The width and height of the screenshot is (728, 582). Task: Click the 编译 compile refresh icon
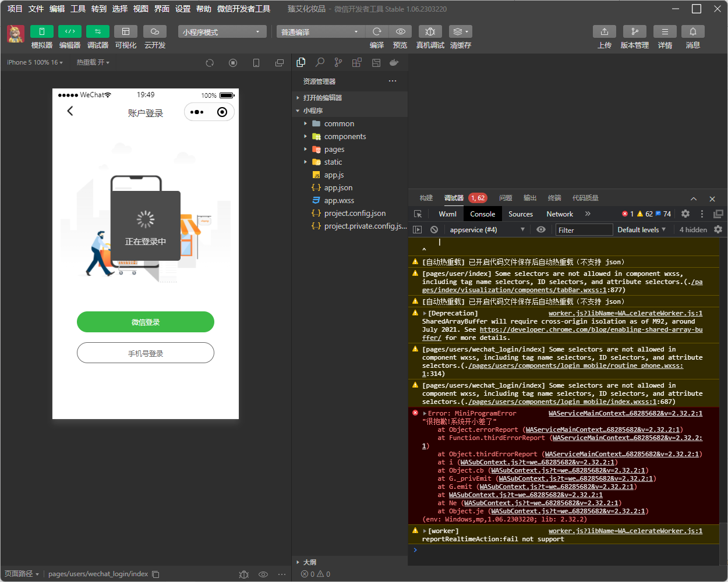(377, 31)
